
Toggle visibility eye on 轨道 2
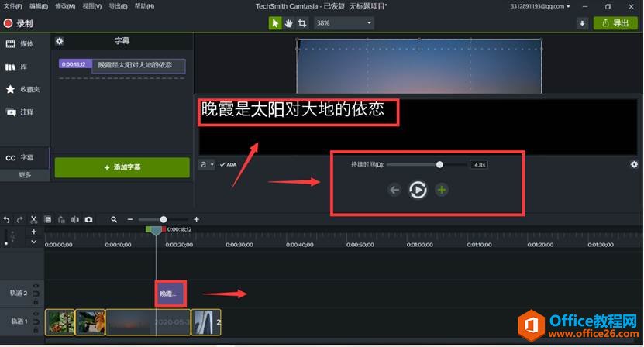(x=36, y=286)
